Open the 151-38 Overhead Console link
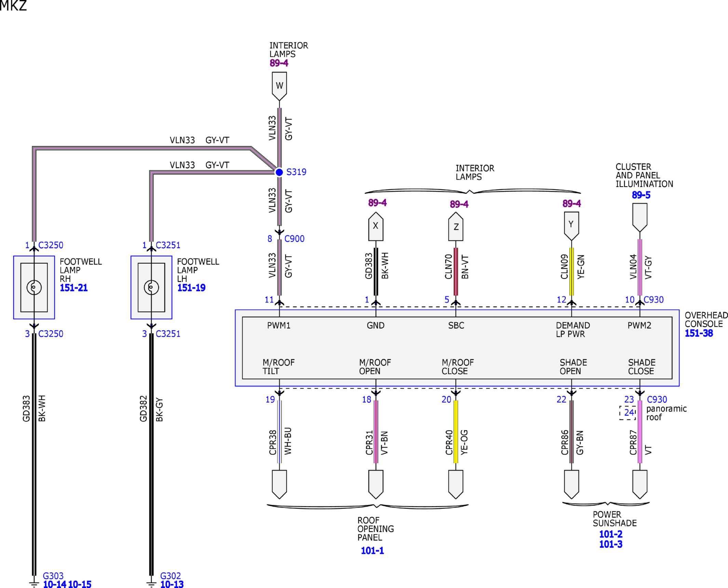Screen dimensions: 728x588 699,333
